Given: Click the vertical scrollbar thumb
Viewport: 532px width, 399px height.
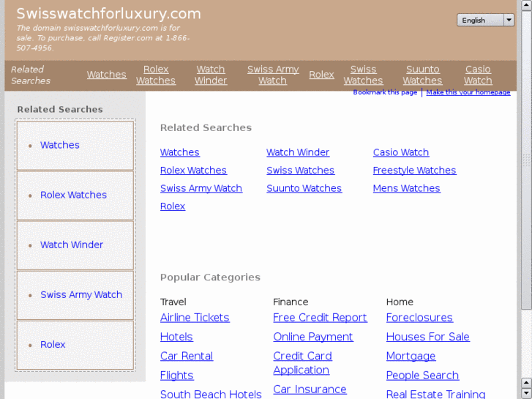Looking at the screenshot, I should (x=527, y=160).
